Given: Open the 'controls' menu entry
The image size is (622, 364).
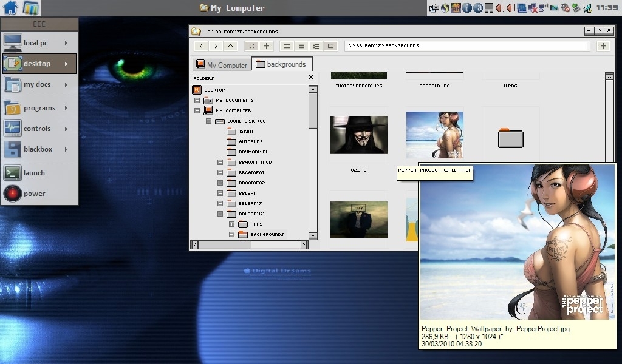Looking at the screenshot, I should pyautogui.click(x=39, y=129).
